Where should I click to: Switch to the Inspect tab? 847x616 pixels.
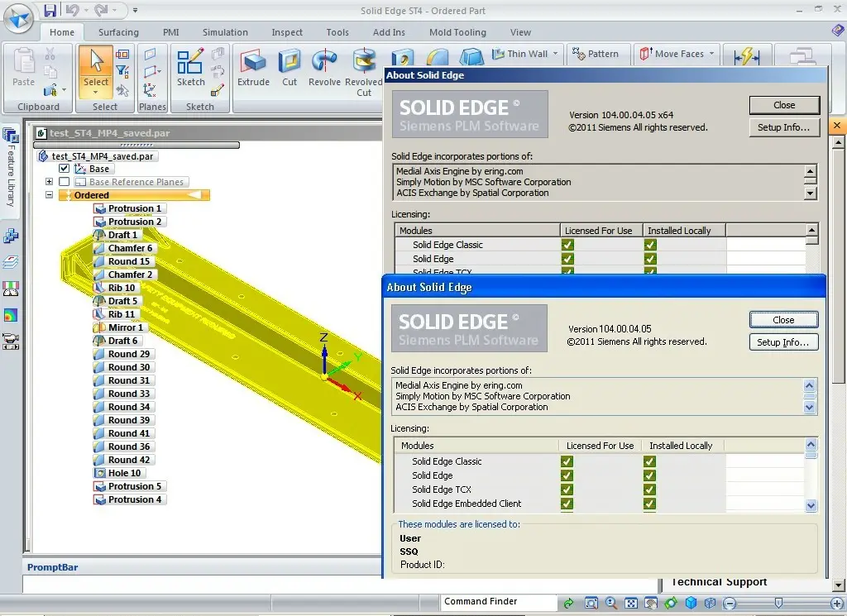click(287, 32)
